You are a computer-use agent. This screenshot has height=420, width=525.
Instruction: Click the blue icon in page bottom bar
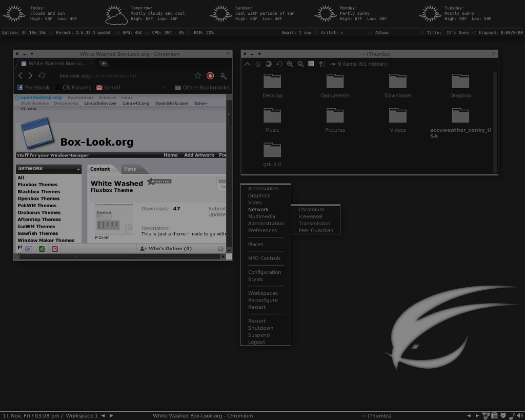[x=29, y=249]
